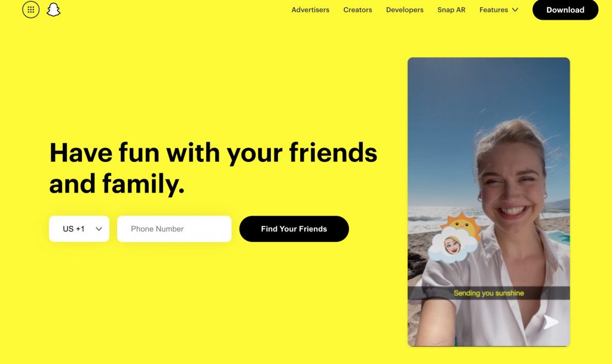Click the chevron next to Features
Viewport: 612px width, 364px height.
click(515, 10)
